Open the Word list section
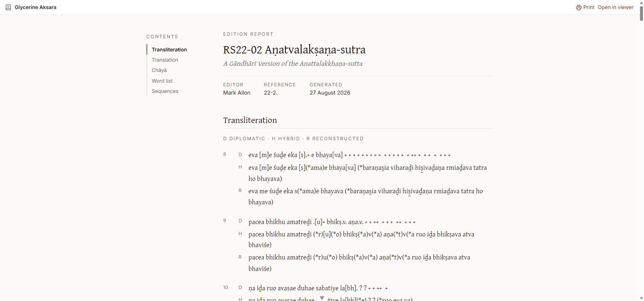 pyautogui.click(x=162, y=81)
